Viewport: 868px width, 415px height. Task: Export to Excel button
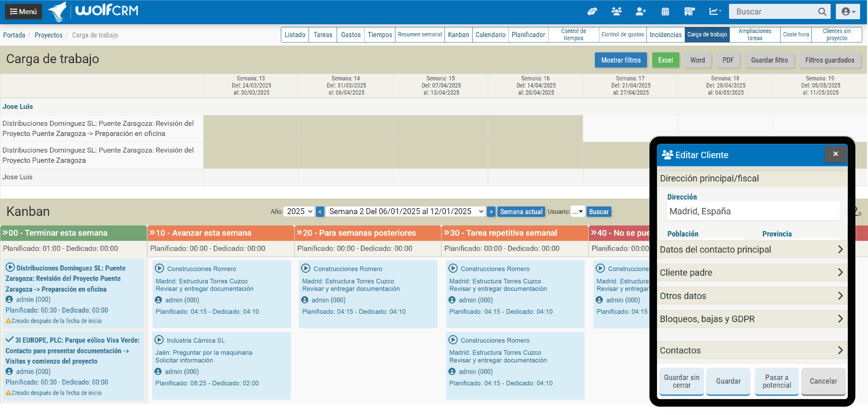665,60
